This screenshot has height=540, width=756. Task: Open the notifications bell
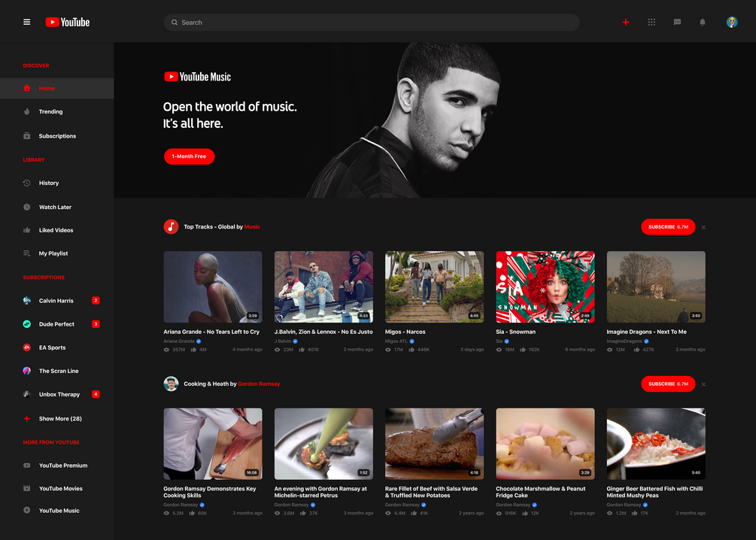(x=703, y=22)
